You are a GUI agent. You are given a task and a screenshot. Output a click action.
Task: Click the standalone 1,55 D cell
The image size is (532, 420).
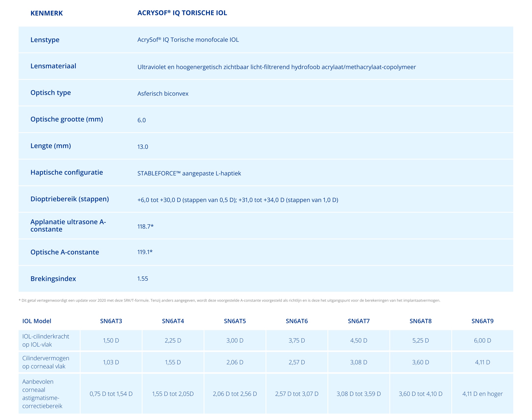[x=173, y=362]
